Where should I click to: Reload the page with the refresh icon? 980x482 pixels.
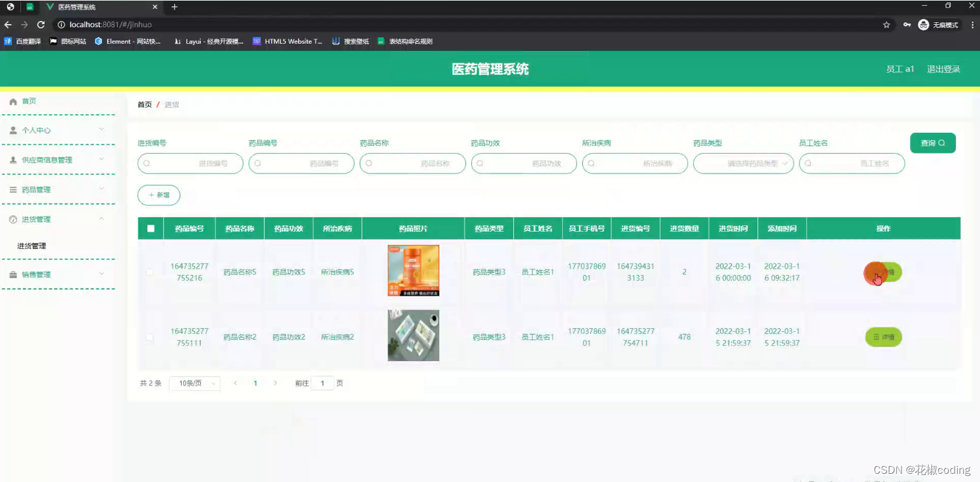tap(41, 25)
